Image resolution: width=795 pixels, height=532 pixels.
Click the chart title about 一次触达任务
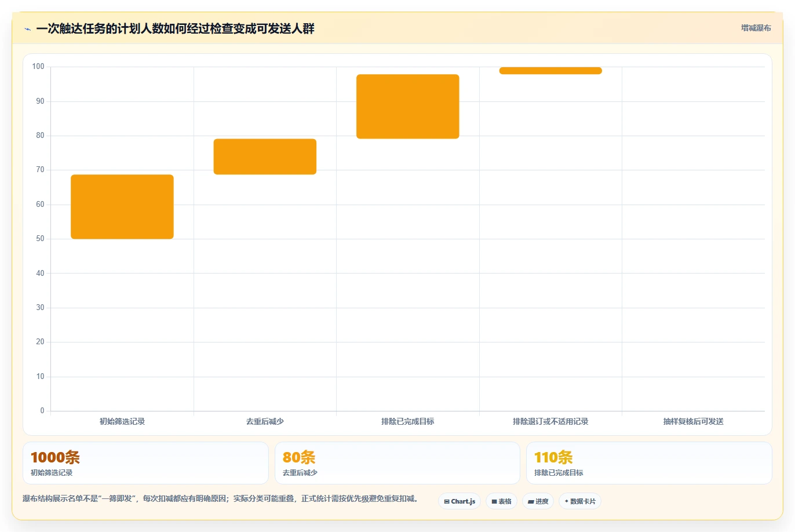pos(175,28)
